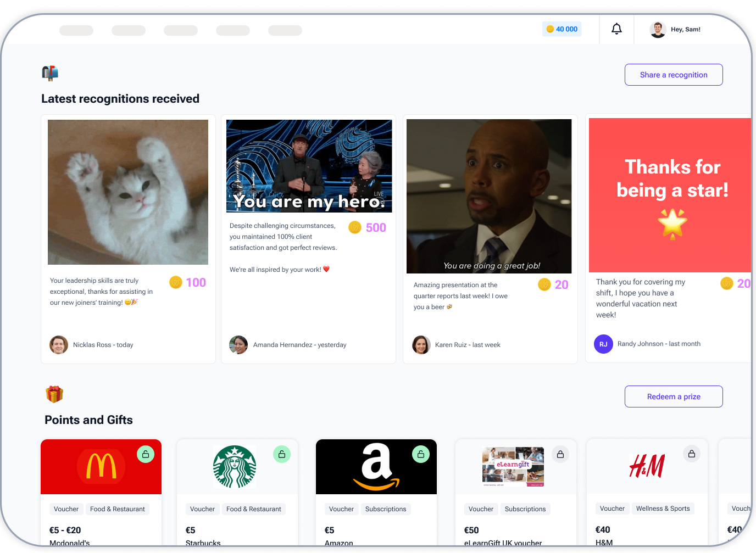The height and width of the screenshot is (553, 756).
Task: Open the notifications bell
Action: pyautogui.click(x=616, y=29)
